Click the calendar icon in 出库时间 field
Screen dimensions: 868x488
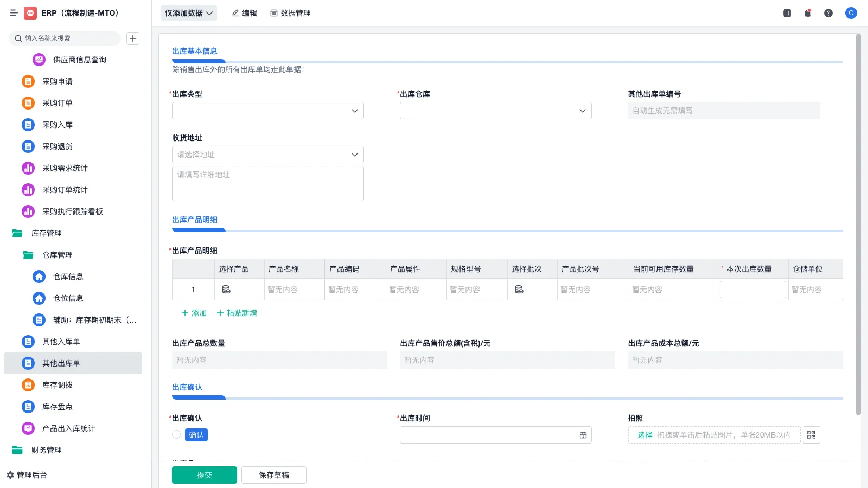(x=583, y=434)
